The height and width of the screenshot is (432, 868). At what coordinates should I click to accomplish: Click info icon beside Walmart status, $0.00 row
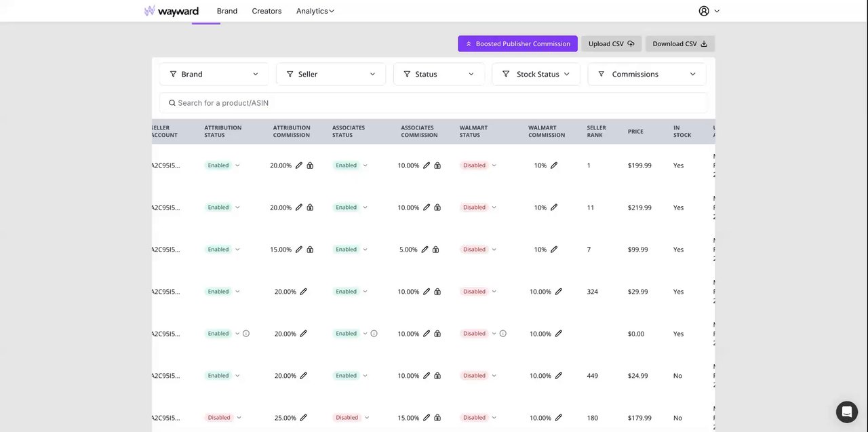click(503, 334)
